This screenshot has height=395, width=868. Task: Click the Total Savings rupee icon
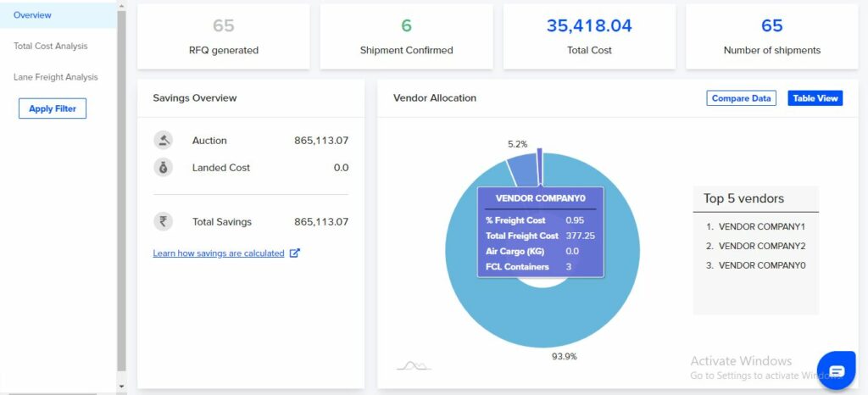tap(163, 222)
